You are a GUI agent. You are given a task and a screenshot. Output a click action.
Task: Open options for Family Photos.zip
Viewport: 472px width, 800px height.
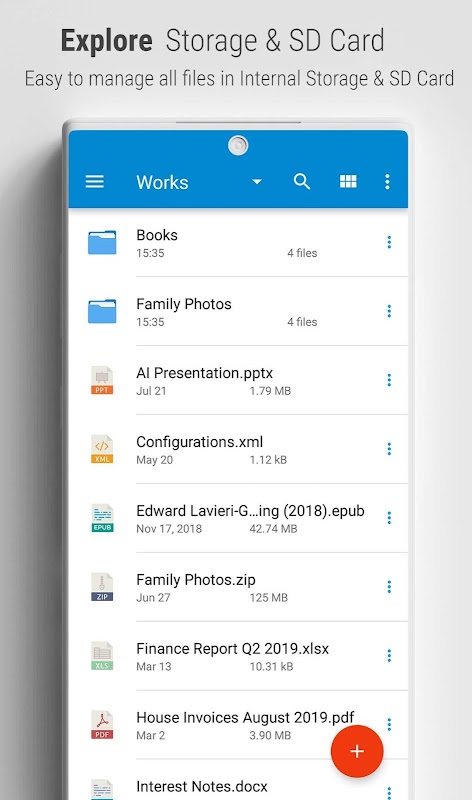coord(389,587)
